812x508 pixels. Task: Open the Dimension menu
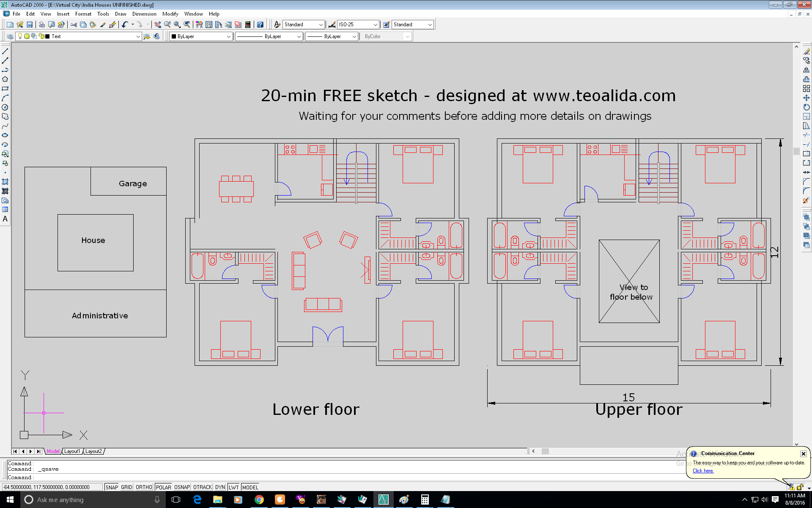click(144, 14)
